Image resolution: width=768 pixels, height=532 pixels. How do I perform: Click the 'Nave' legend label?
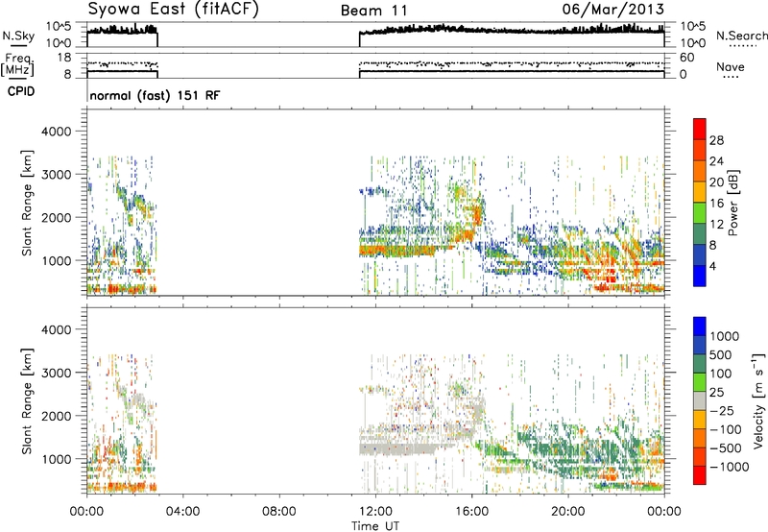coord(731,66)
